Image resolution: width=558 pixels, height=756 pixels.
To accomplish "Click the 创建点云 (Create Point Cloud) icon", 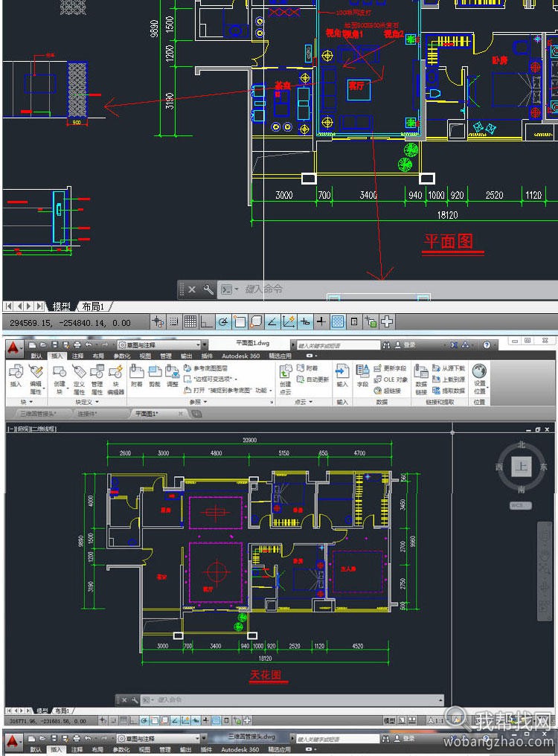I will point(285,379).
